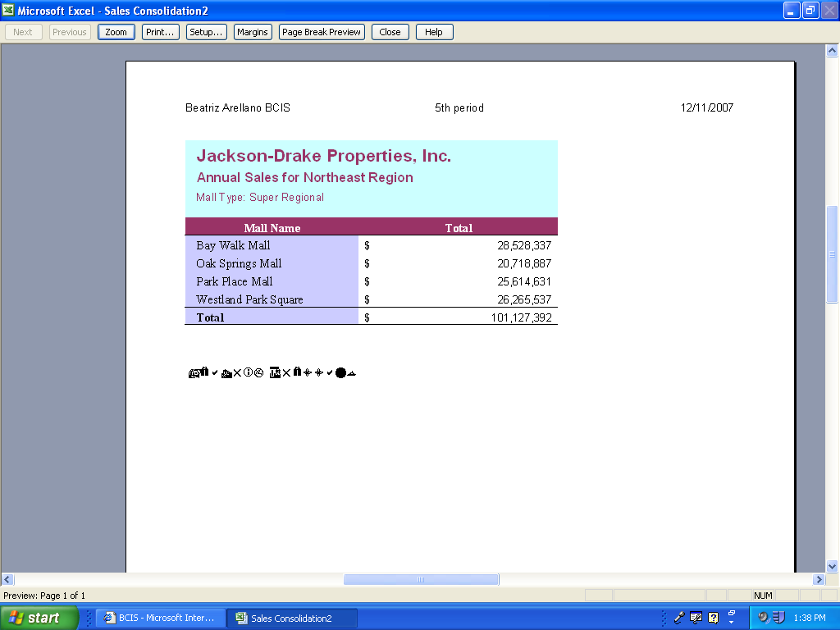Open the Speech Tools icon on language bar
Image resolution: width=840 pixels, height=630 pixels.
tap(696, 618)
